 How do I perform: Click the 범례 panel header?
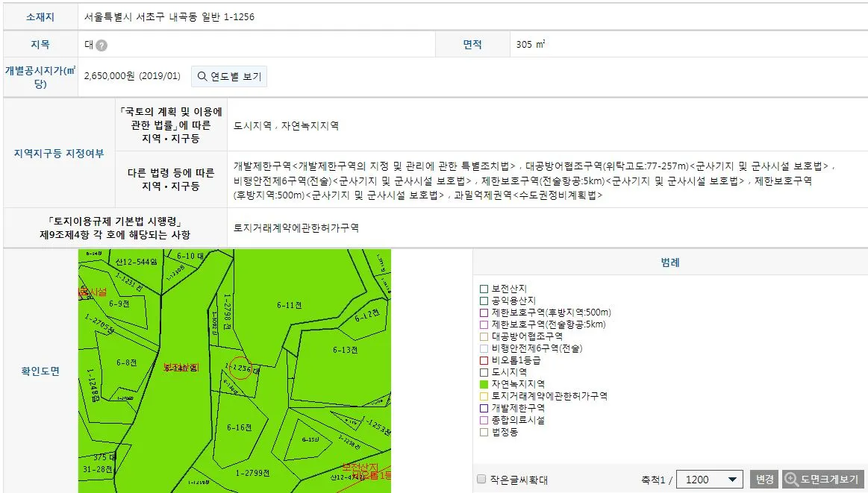(670, 261)
